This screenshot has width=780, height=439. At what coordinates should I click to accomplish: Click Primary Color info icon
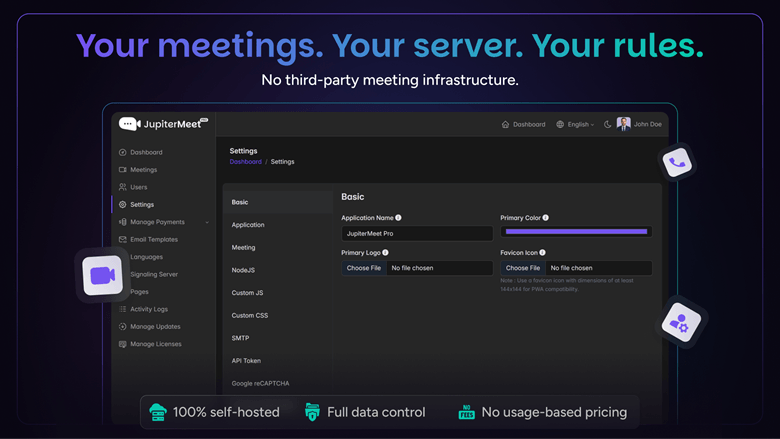(546, 218)
